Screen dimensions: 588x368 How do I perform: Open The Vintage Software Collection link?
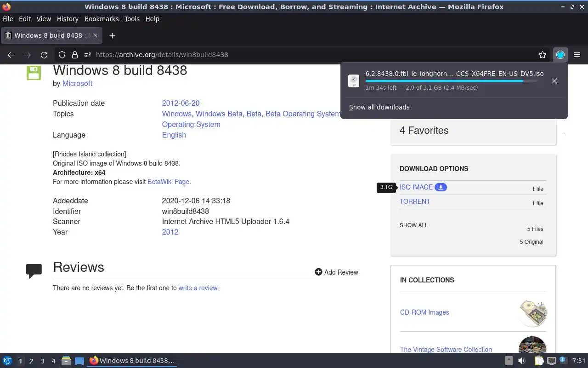coord(446,350)
